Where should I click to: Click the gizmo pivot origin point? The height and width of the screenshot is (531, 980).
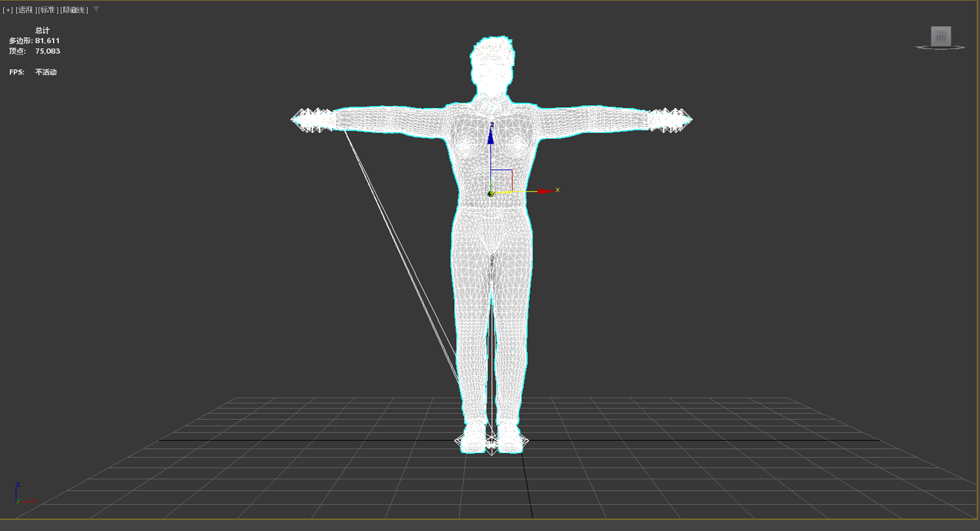pyautogui.click(x=490, y=193)
